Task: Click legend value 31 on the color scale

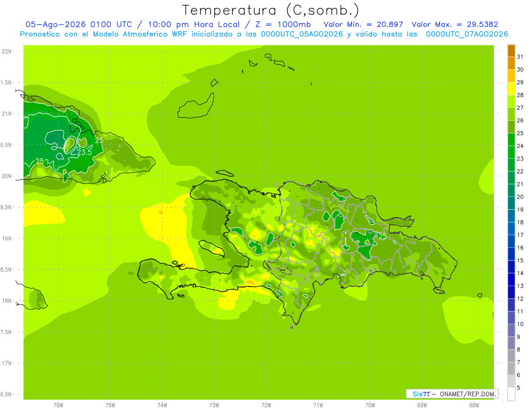Action: pos(520,57)
